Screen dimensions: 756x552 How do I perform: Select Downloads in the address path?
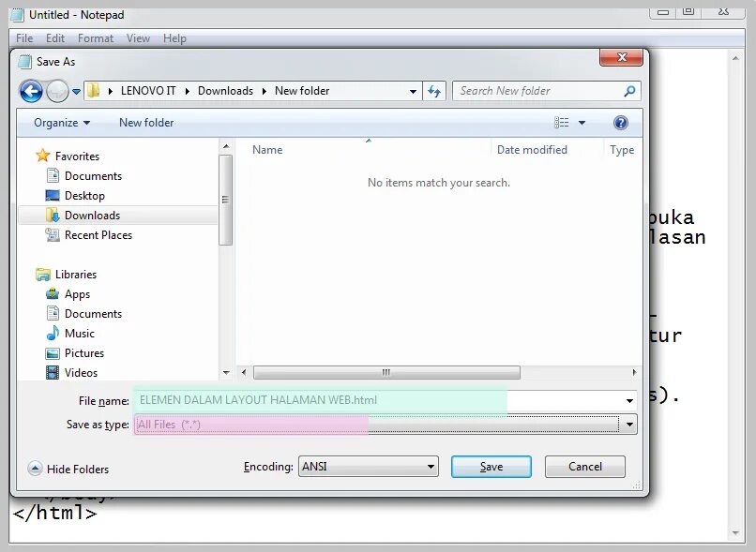click(225, 91)
